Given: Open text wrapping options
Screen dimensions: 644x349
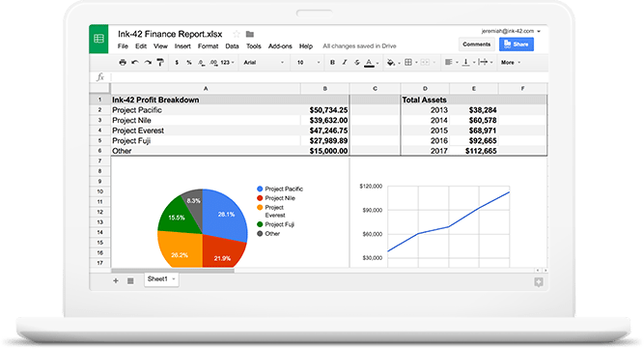Looking at the screenshot, I should pos(485,63).
